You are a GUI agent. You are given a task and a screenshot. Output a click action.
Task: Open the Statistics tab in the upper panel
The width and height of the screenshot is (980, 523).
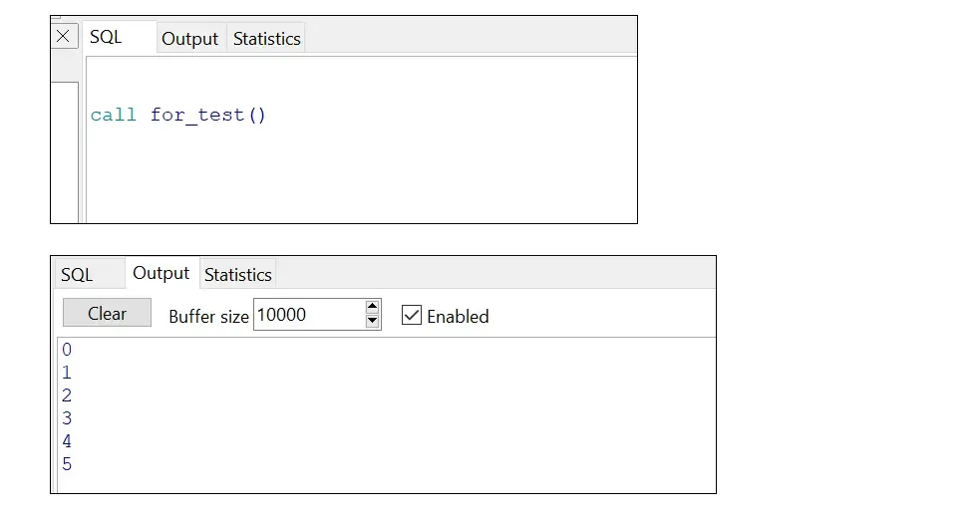(266, 39)
